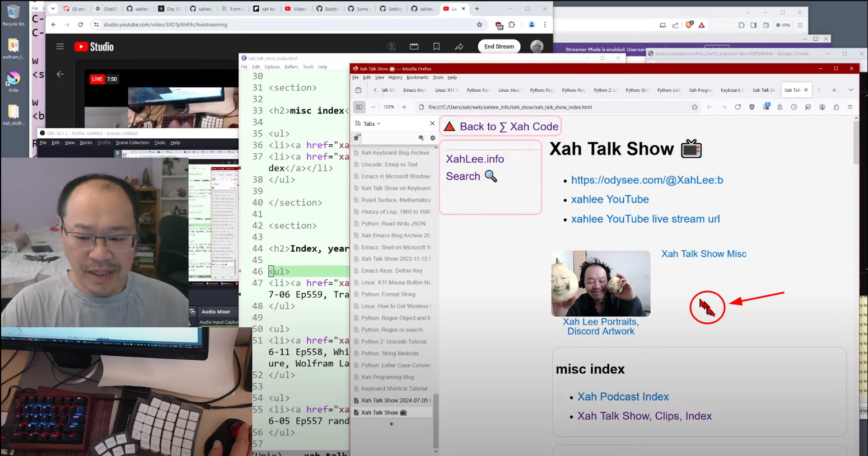868x456 pixels.
Task: Open Firefox Tools menu
Action: coord(438,78)
